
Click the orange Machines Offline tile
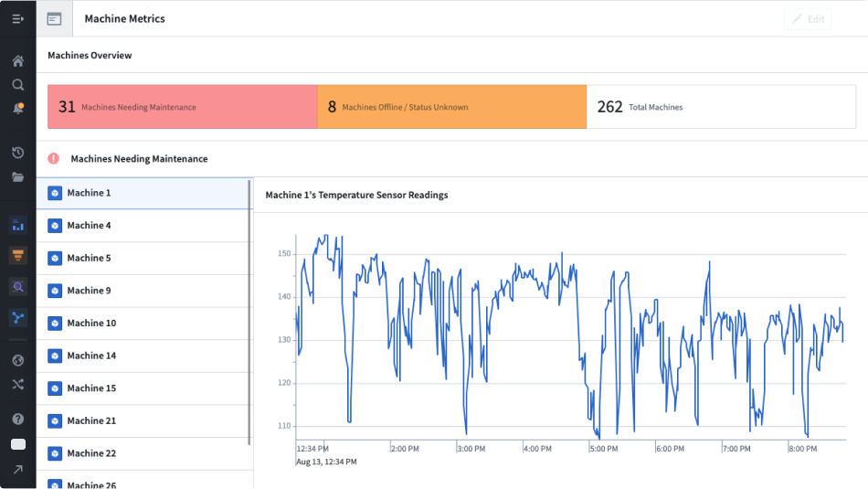[x=451, y=107]
